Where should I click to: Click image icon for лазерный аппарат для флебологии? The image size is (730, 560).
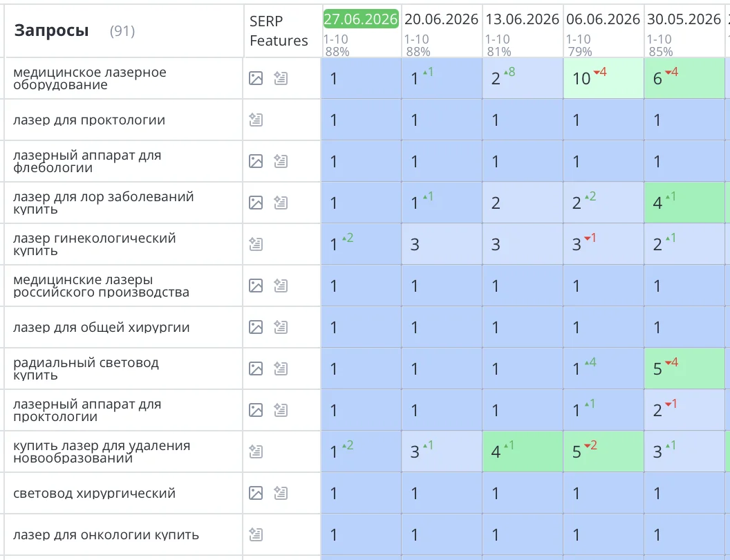256,161
